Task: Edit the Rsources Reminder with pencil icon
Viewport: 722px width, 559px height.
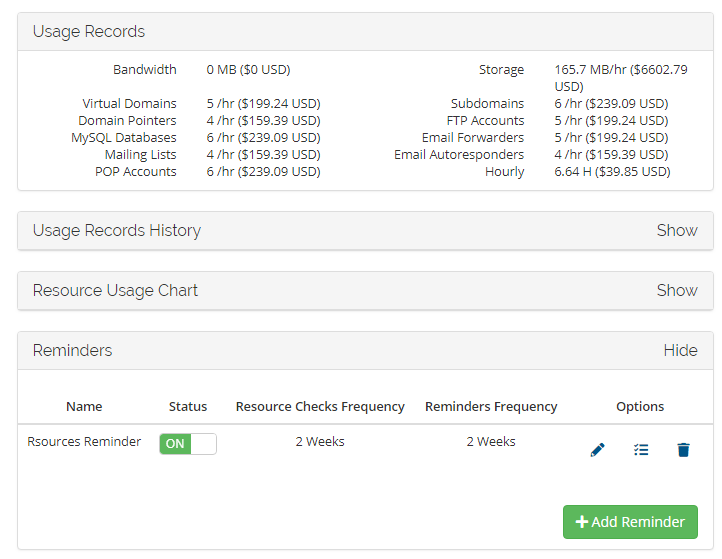Action: pyautogui.click(x=597, y=449)
